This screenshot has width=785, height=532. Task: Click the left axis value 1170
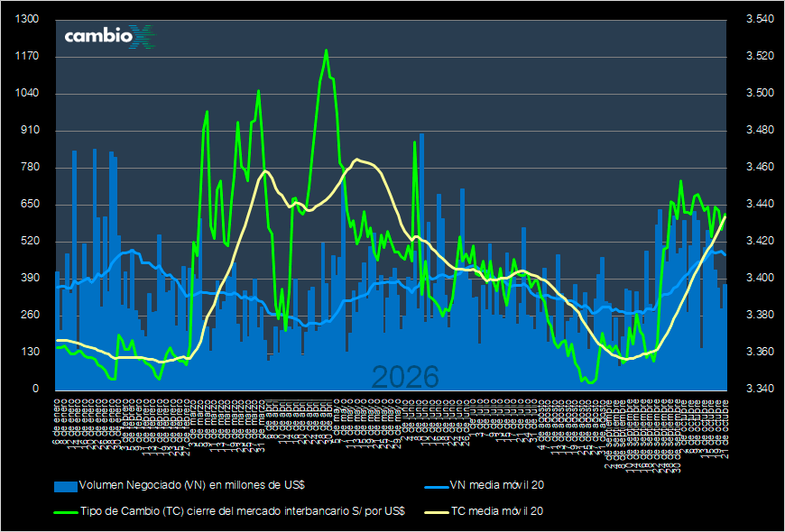(27, 57)
